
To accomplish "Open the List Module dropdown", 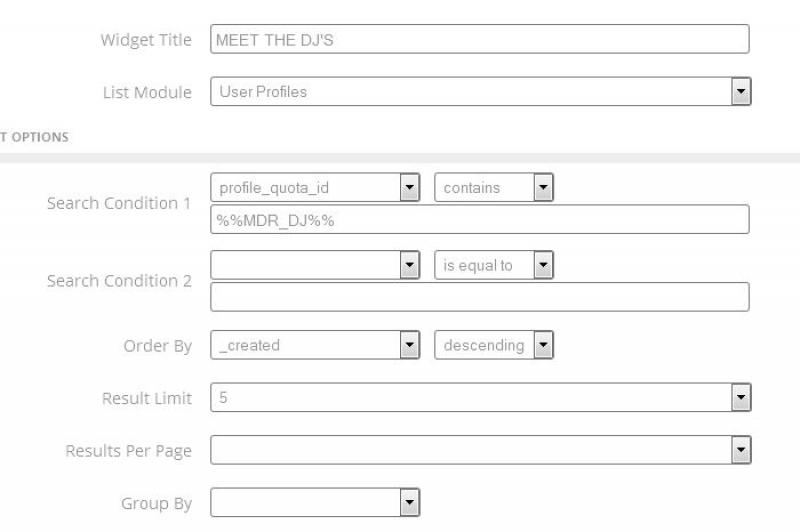I will [480, 92].
